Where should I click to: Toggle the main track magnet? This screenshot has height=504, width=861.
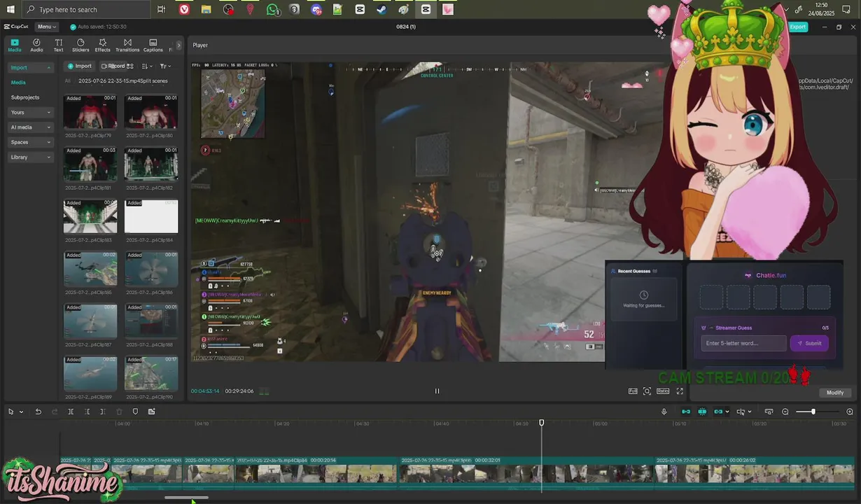pyautogui.click(x=686, y=412)
